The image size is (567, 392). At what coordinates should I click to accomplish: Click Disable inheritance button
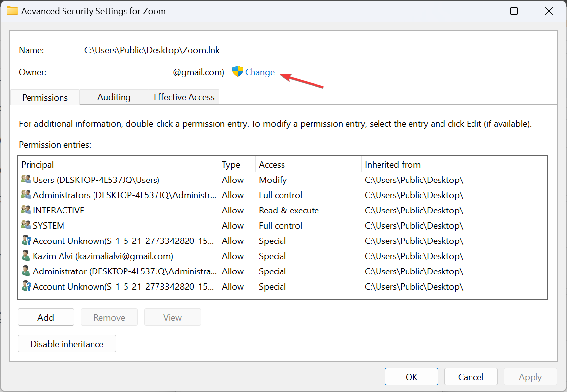(x=67, y=344)
